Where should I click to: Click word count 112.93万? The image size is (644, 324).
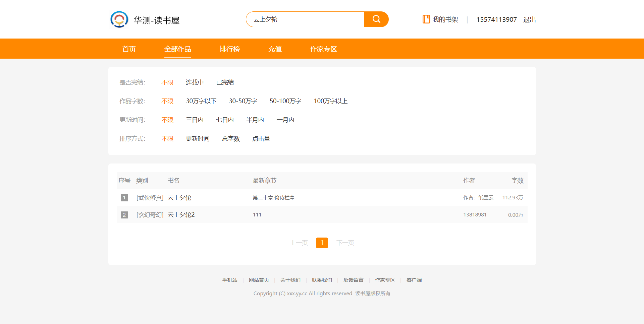[513, 198]
